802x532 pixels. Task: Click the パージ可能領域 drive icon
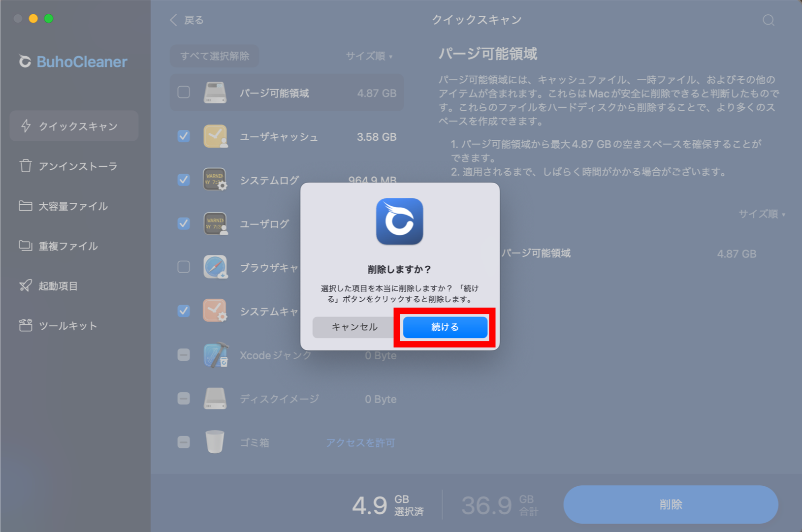pos(215,93)
